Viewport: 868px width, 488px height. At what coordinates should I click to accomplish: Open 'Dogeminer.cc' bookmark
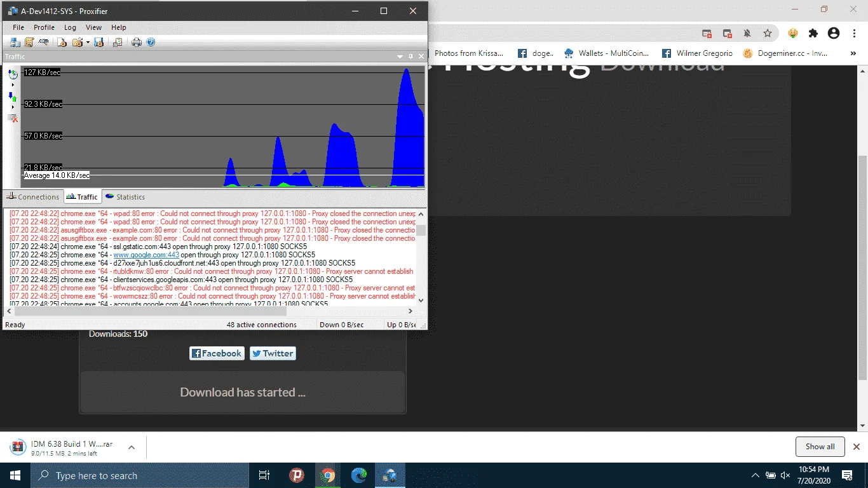786,53
